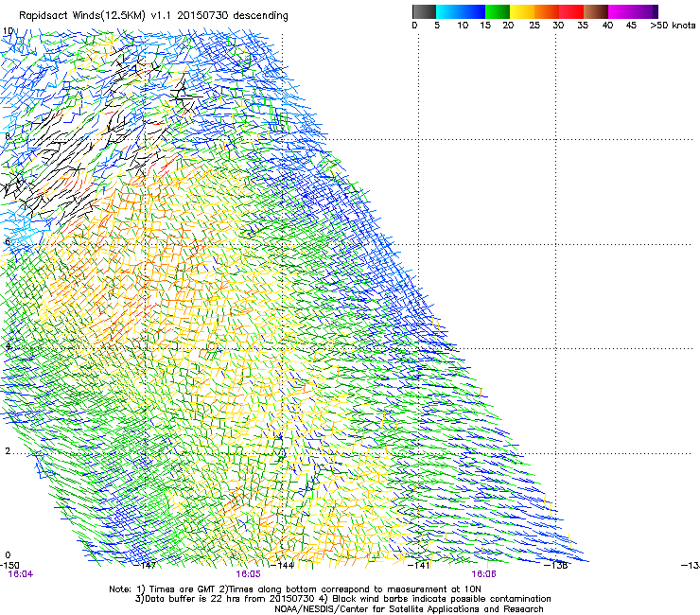Click the longitude '-150' axis label
Viewport: 700px width, 615px height.
(x=9, y=565)
